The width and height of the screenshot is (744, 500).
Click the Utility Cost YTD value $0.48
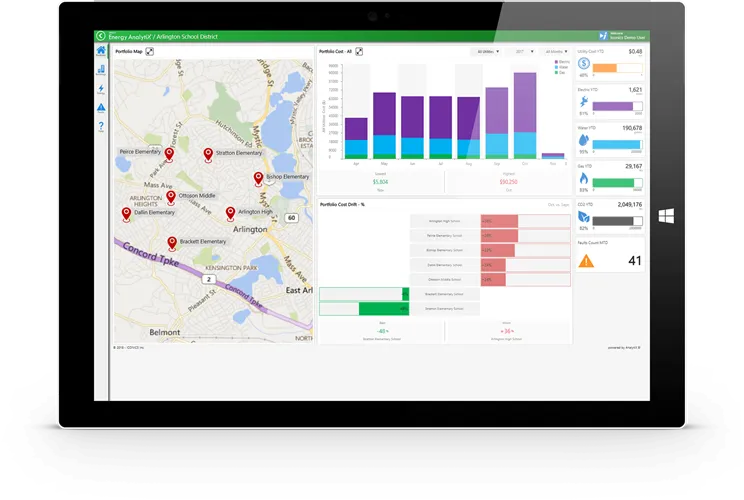coord(635,51)
